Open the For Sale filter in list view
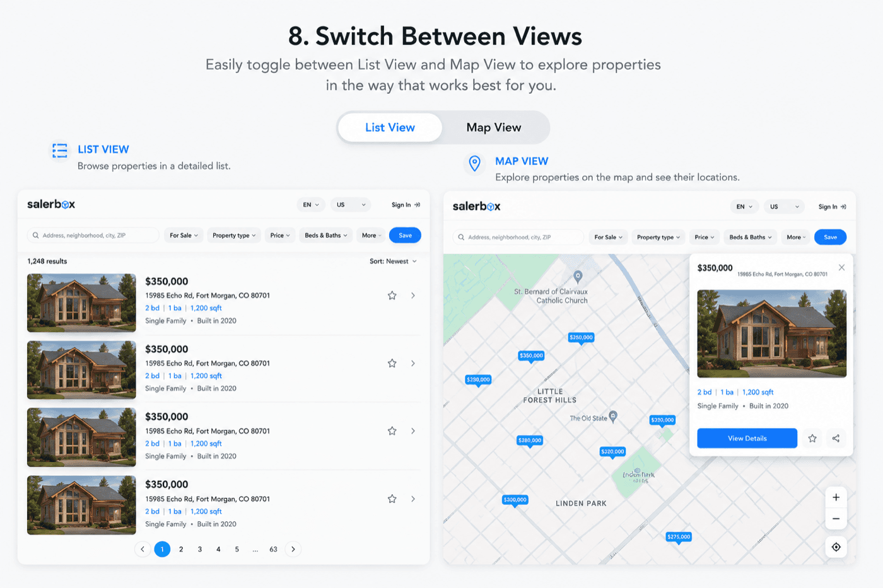883x588 pixels. pos(184,235)
